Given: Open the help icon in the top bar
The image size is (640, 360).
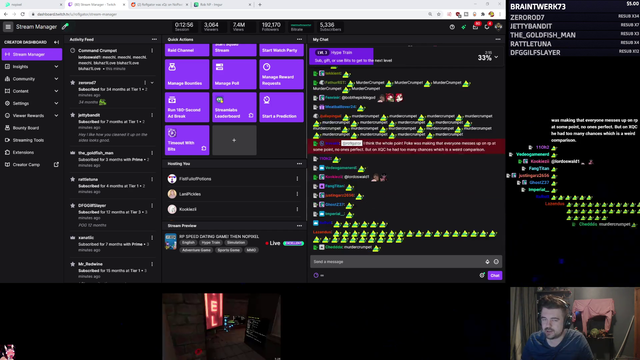Looking at the screenshot, I should point(452,27).
